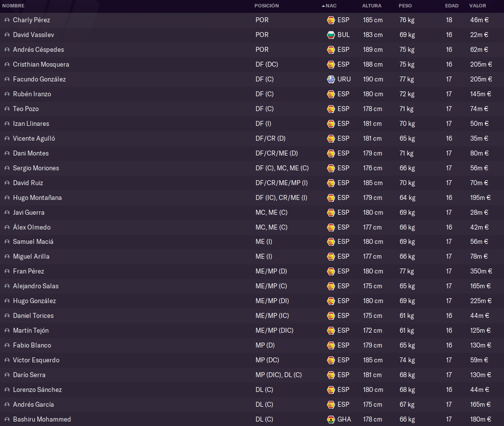Open Martín Tejón's player profile

(30, 330)
